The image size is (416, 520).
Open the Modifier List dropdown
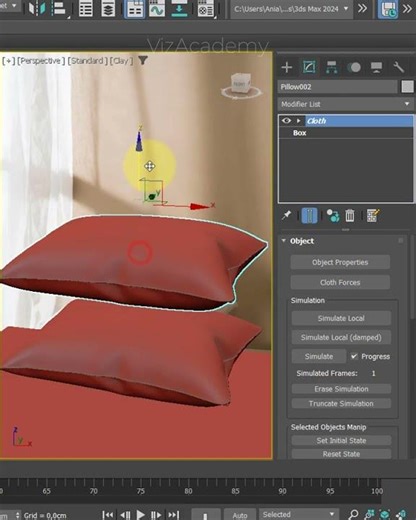(x=345, y=104)
